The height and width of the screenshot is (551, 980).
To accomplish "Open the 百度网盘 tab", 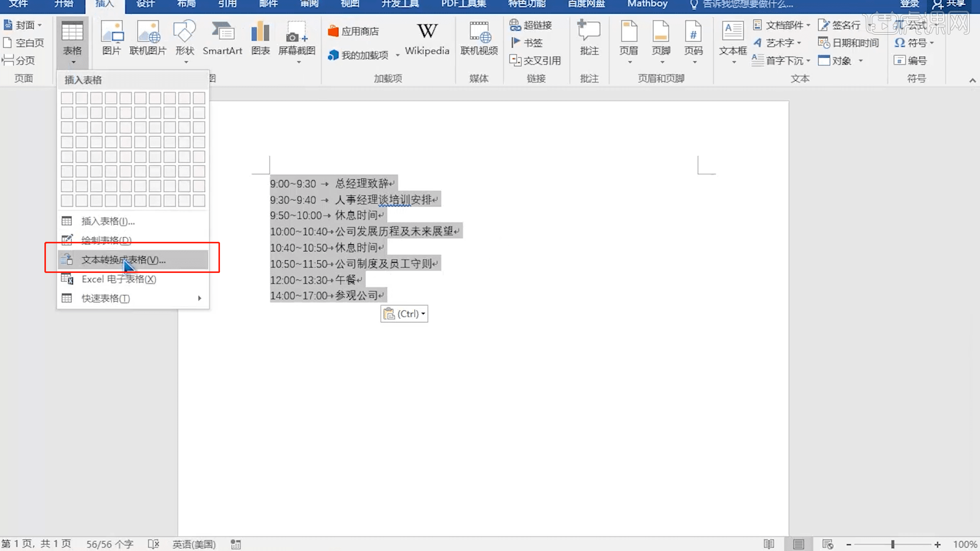I will tap(586, 4).
